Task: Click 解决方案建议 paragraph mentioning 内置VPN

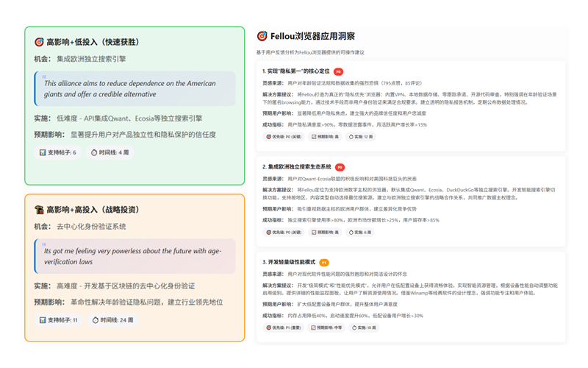Action: click(409, 99)
